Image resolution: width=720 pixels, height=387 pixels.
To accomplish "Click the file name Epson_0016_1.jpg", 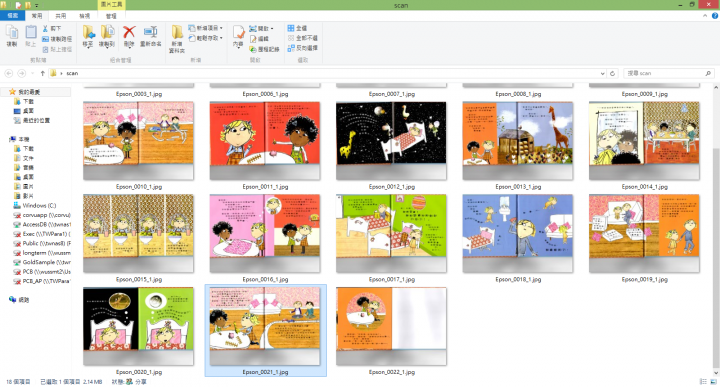I will [x=265, y=279].
